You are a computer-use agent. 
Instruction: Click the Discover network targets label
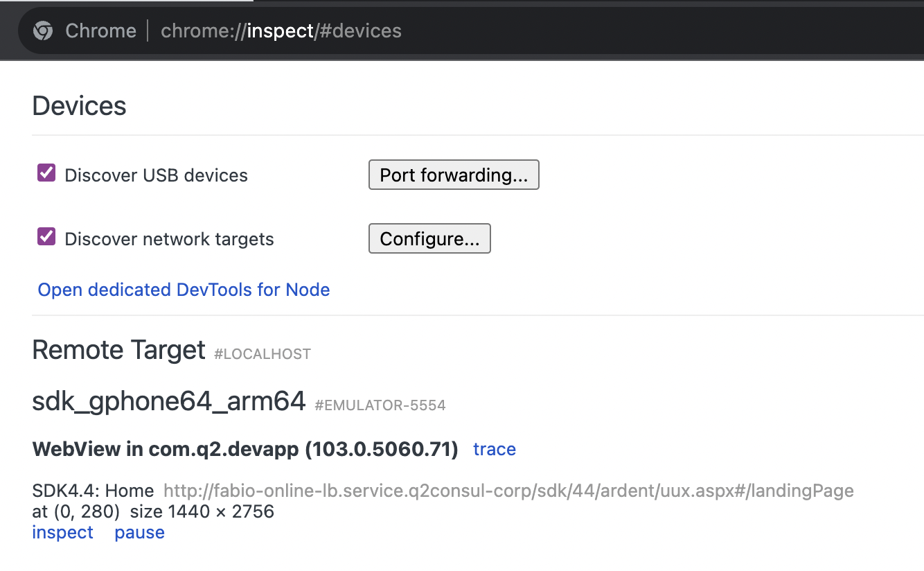tap(169, 239)
